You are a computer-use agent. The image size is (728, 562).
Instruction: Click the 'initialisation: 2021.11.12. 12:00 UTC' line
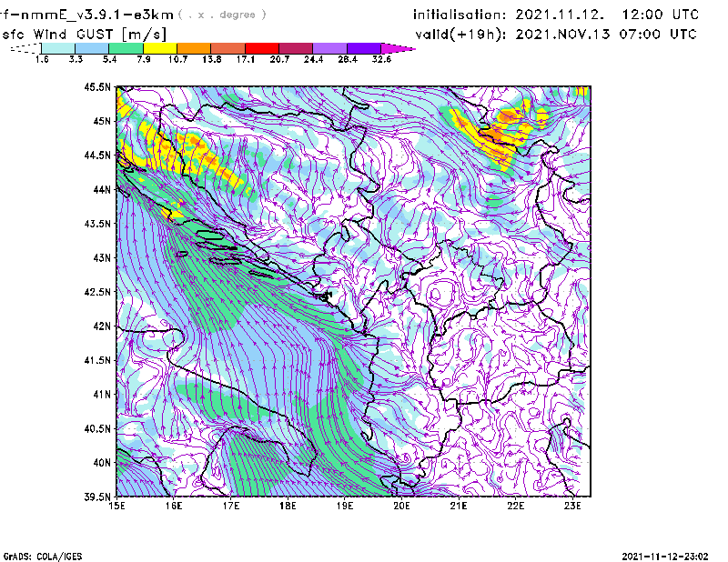(x=556, y=15)
